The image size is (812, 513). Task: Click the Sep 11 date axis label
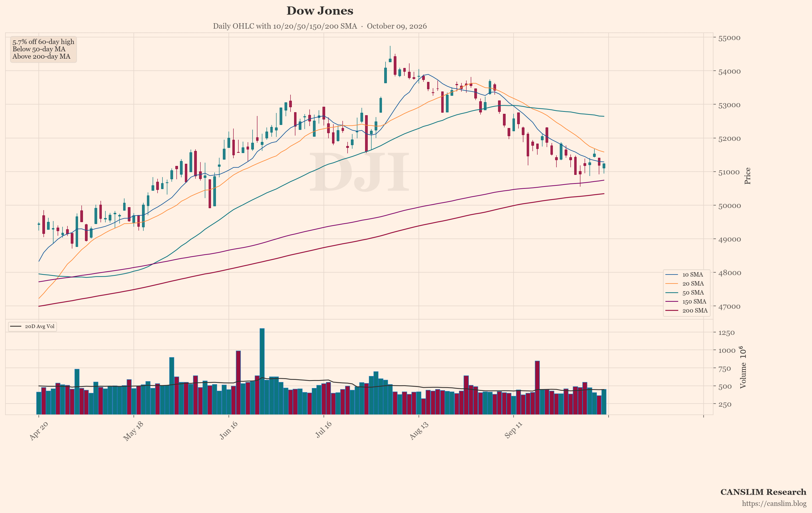513,430
